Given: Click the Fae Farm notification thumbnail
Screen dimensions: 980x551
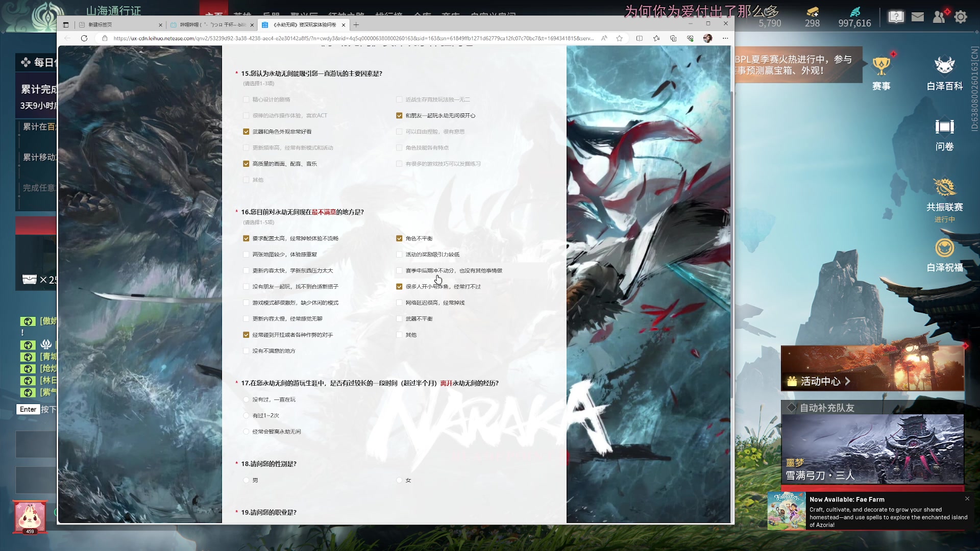Looking at the screenshot, I should point(787,511).
